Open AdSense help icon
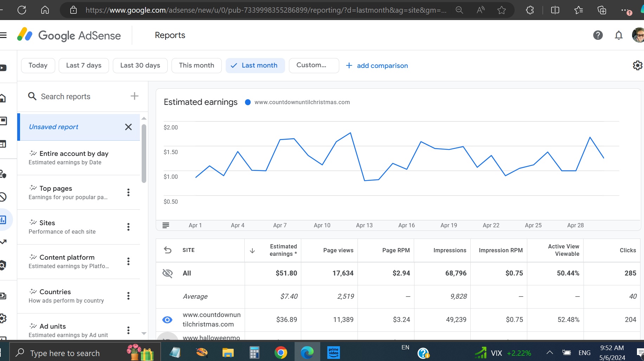The height and width of the screenshot is (361, 644). tap(598, 35)
